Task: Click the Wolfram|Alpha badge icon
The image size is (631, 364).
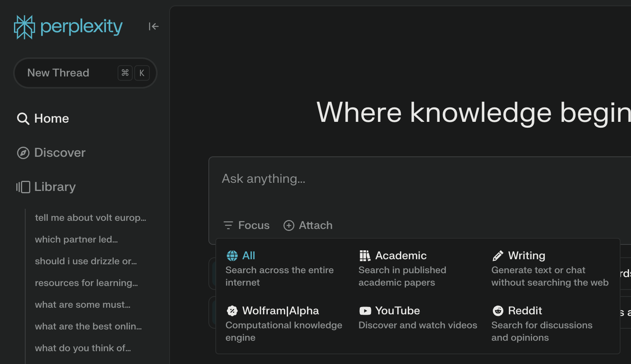Action: coord(232,311)
